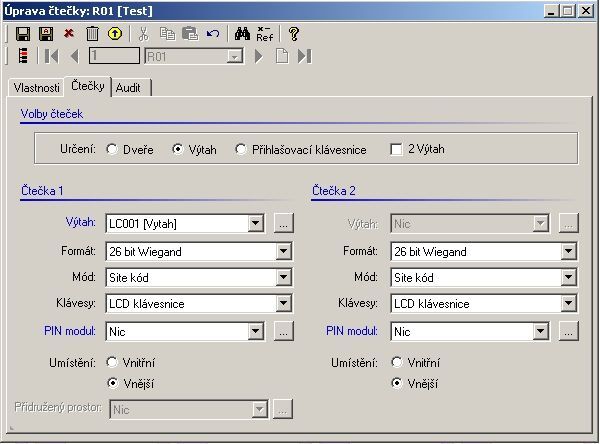Screen dimensions: 600x444
Task: Open the Čtečka 1 PIN modul combo box
Action: [256, 331]
